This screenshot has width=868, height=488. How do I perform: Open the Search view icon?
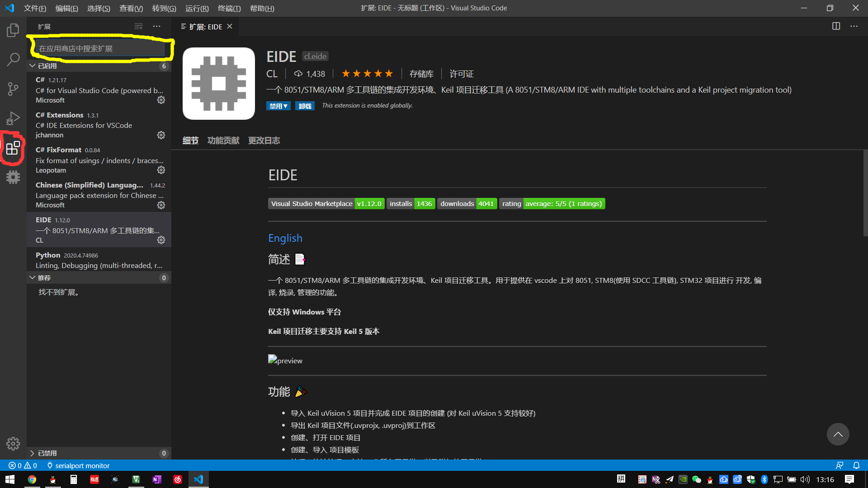(13, 59)
